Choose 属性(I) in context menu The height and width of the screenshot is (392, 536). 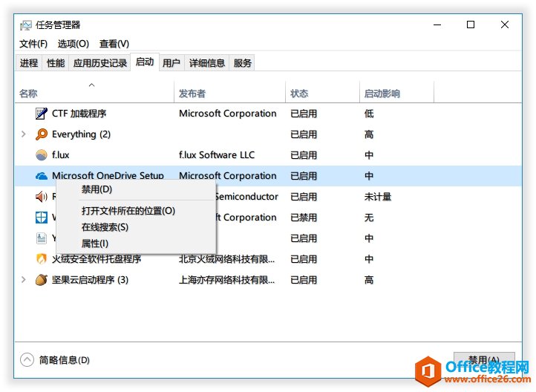tap(136, 244)
